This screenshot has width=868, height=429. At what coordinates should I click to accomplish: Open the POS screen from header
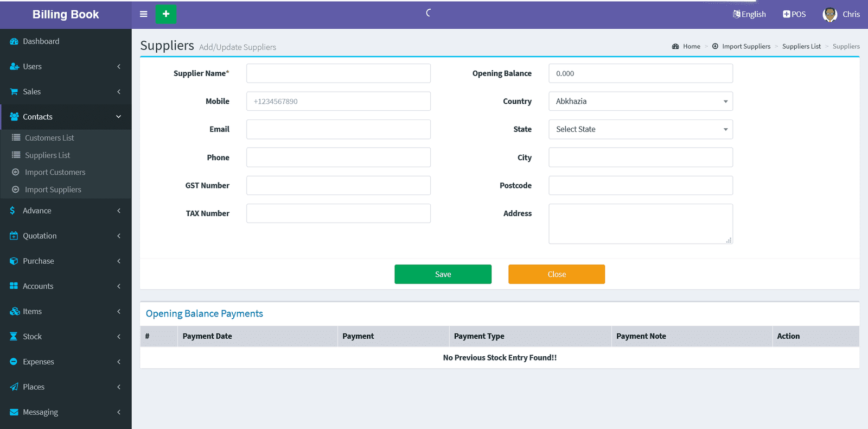pyautogui.click(x=794, y=14)
